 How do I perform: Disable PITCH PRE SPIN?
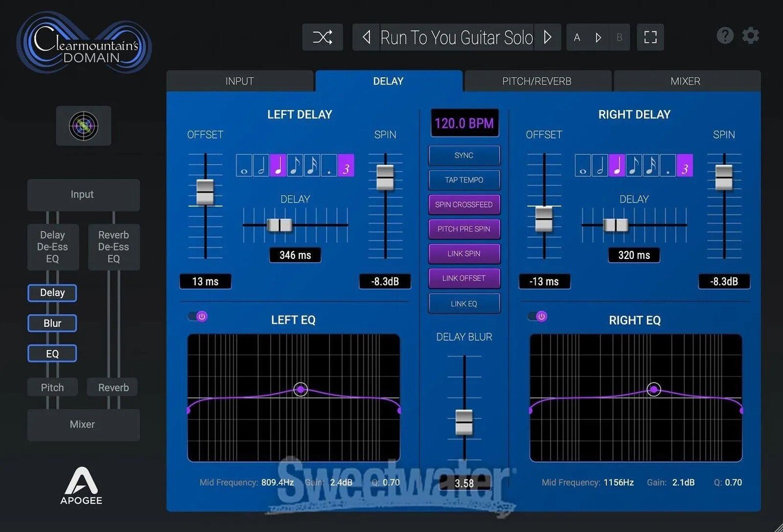[x=464, y=229]
